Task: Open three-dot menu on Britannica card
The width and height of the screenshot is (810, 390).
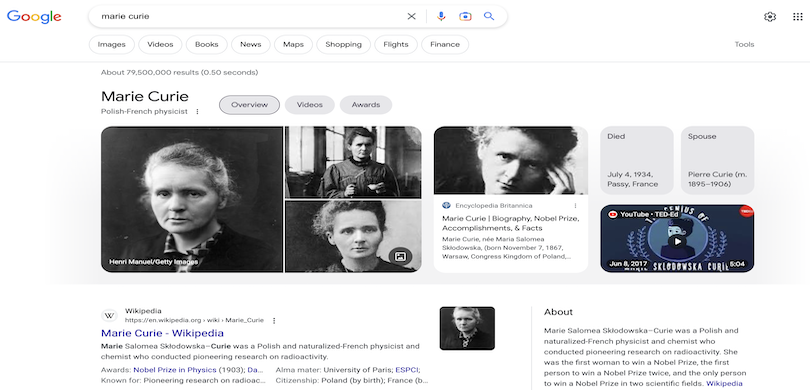Action: [x=575, y=206]
